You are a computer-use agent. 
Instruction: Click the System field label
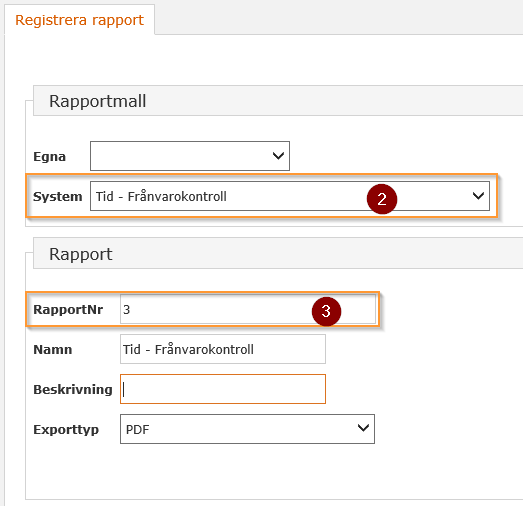point(57,196)
